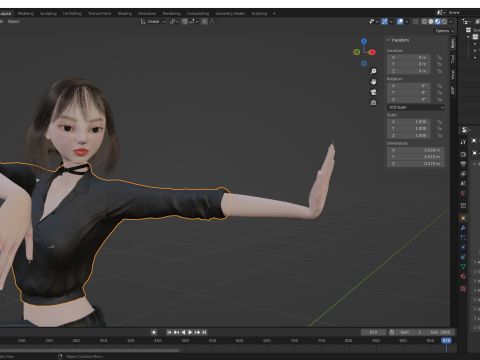Open the Geometry Nodes workspace tab
This screenshot has width=480, height=360.
[230, 14]
